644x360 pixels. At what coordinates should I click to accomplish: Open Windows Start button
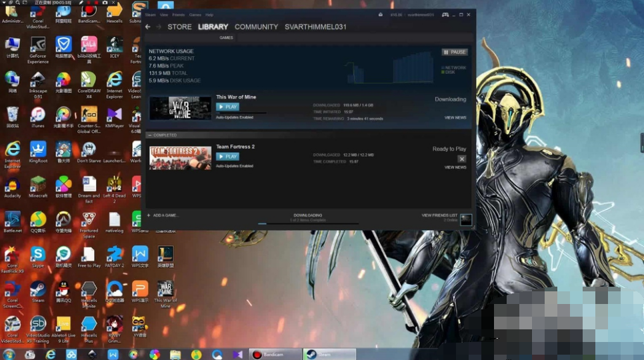click(9, 354)
